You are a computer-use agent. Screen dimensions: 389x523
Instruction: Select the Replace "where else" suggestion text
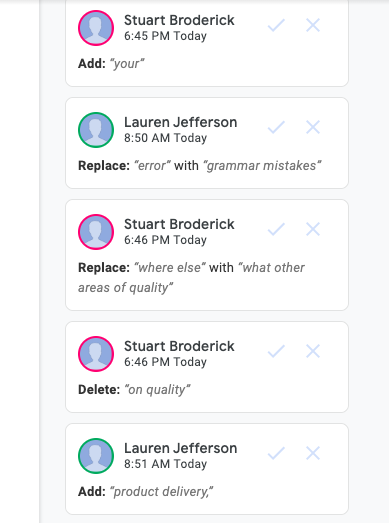(191, 278)
